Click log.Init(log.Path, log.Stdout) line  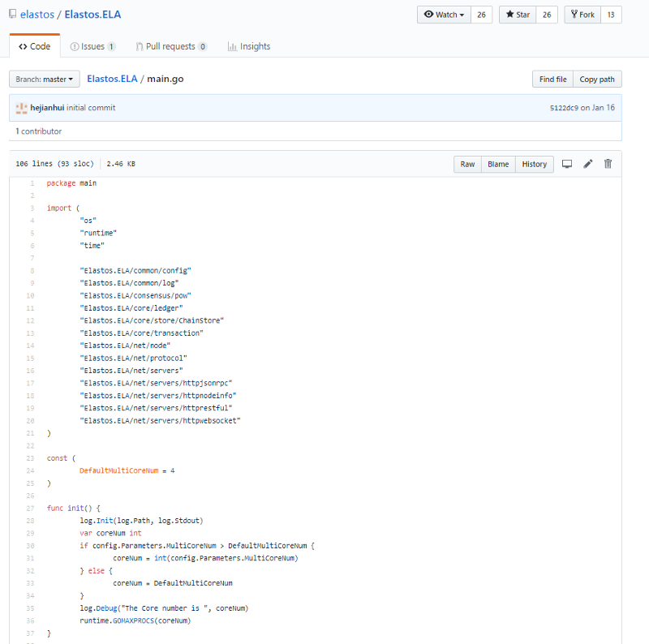141,521
